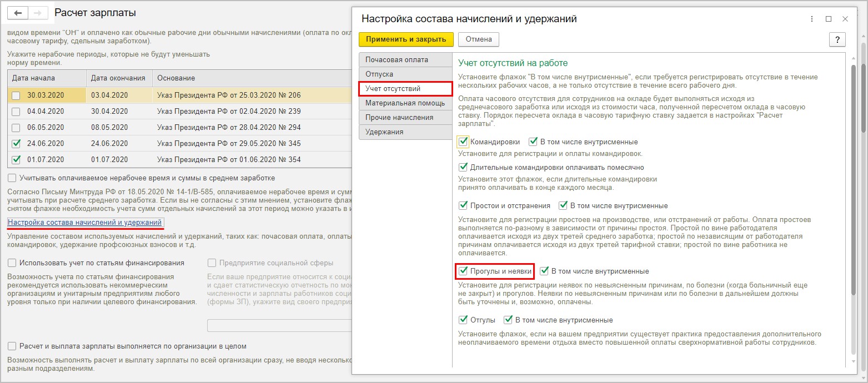Check the row starting 30.03.2020
Viewport: 868px width, 383px height.
pyautogui.click(x=16, y=95)
